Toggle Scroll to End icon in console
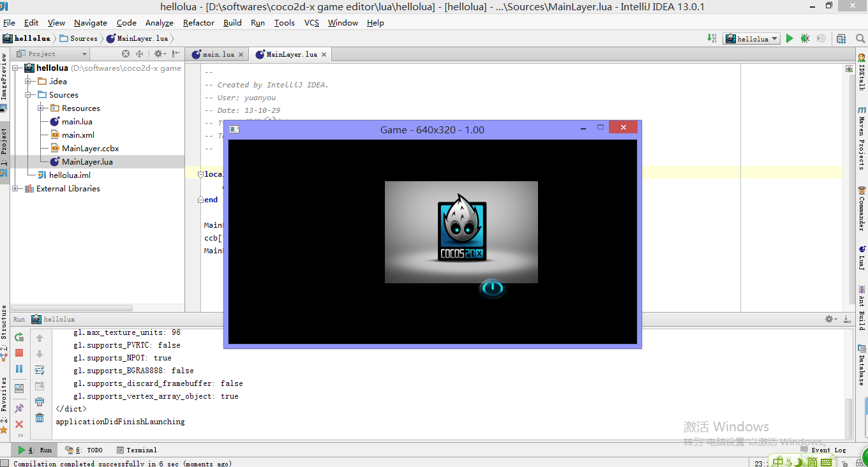 40,386
